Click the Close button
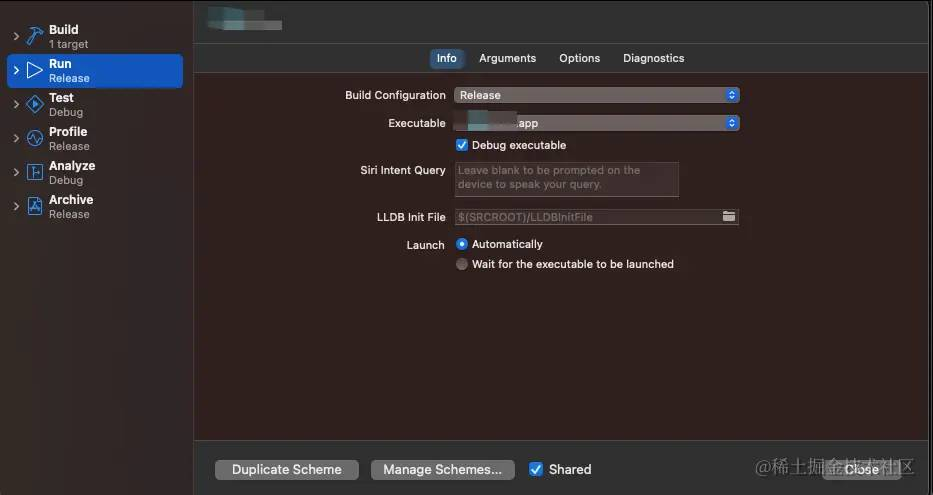The image size is (933, 495). (x=862, y=469)
